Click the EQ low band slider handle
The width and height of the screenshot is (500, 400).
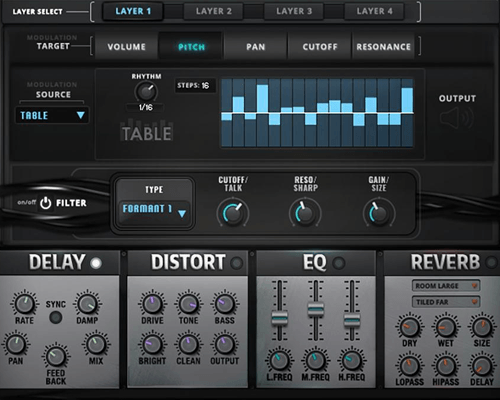pos(279,318)
